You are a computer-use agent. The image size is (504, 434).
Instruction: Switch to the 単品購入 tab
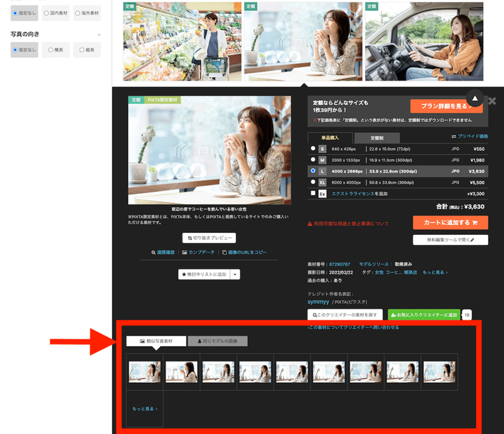pyautogui.click(x=330, y=138)
